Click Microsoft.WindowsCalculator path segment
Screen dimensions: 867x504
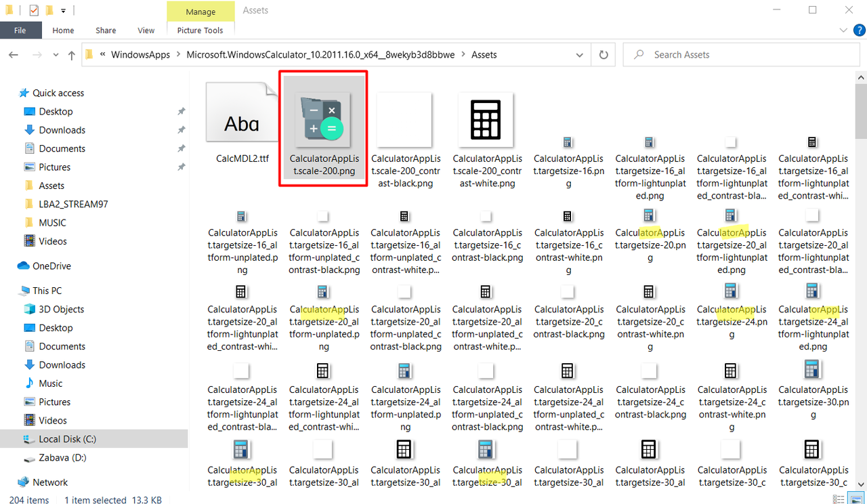tap(320, 55)
